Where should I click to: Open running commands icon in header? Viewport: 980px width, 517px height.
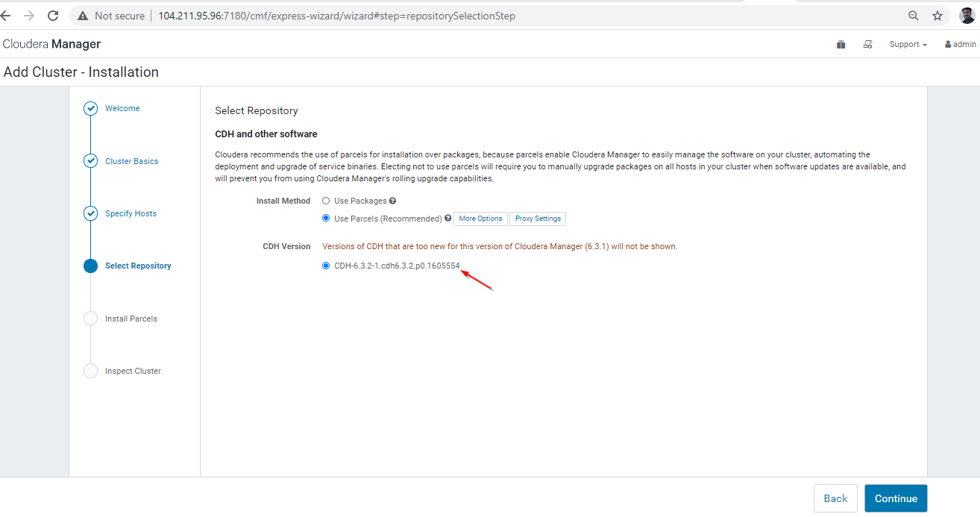[x=867, y=44]
